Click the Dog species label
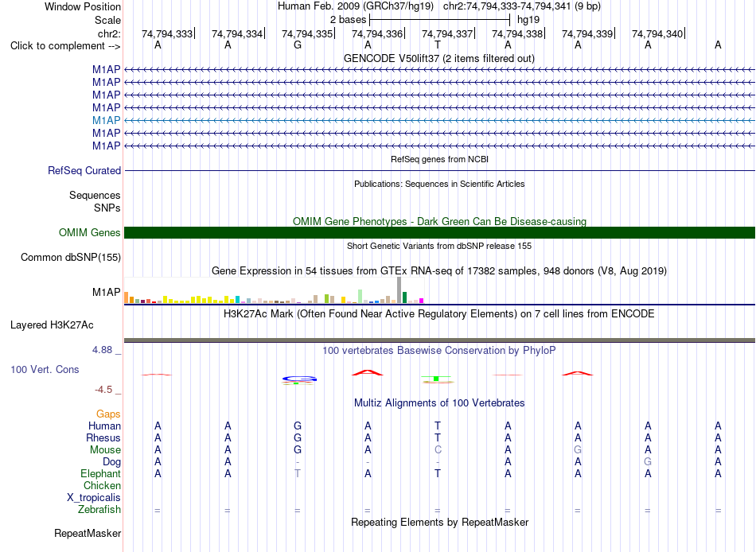The image size is (756, 552). pyautogui.click(x=112, y=462)
